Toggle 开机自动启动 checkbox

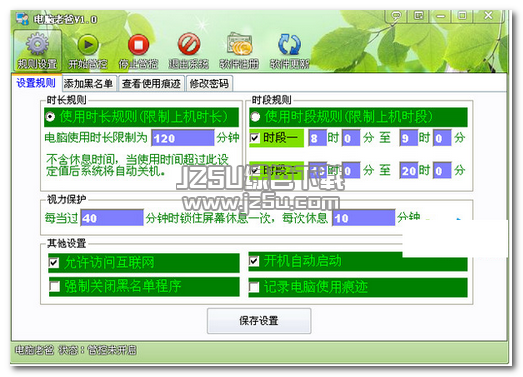click(x=254, y=261)
